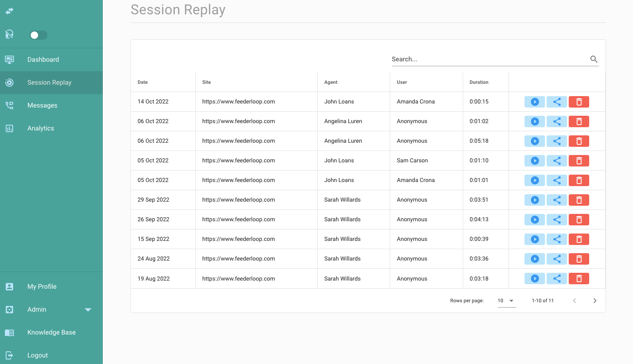Delete the 15 Sep 2022 session

point(579,239)
